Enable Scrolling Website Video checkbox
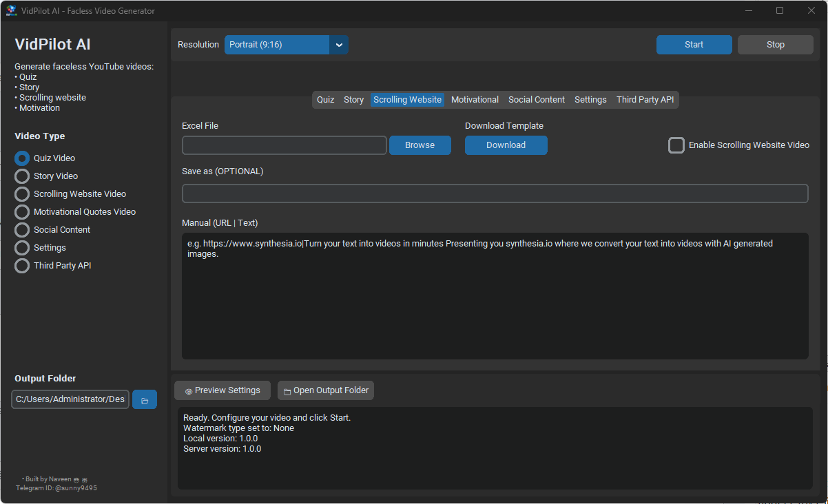The height and width of the screenshot is (504, 828). tap(676, 145)
